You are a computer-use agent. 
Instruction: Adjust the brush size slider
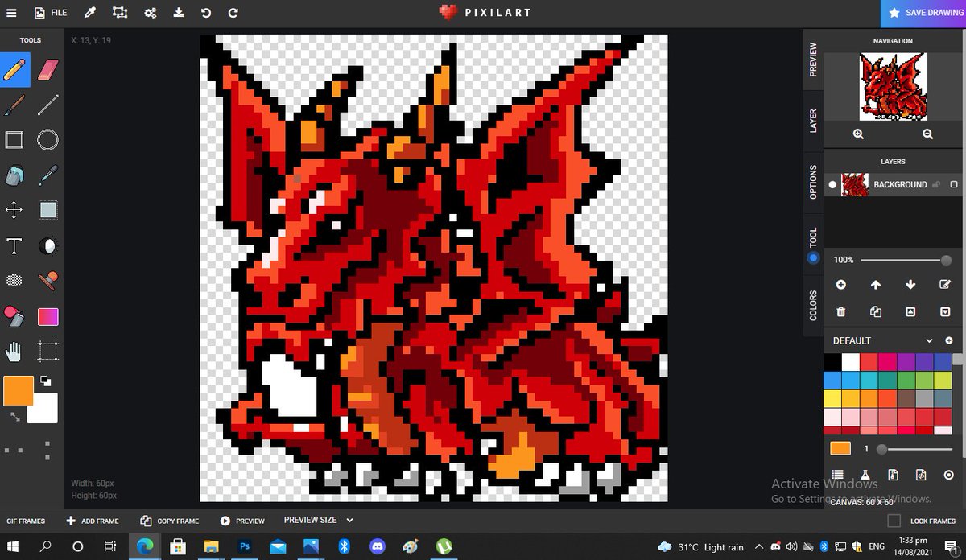click(914, 449)
